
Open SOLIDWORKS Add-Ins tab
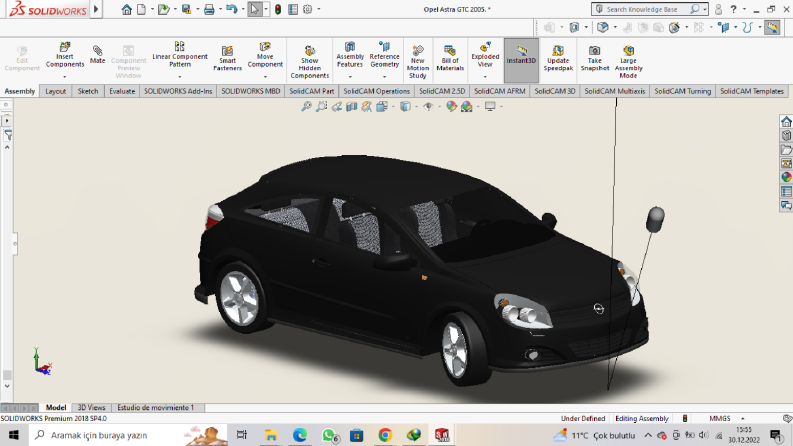tap(178, 91)
